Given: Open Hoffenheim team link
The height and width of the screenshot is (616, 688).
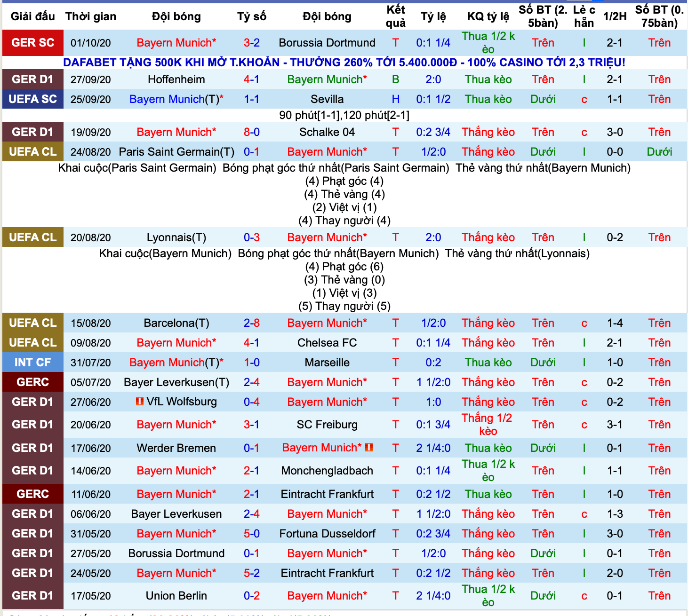Looking at the screenshot, I should pos(176,79).
